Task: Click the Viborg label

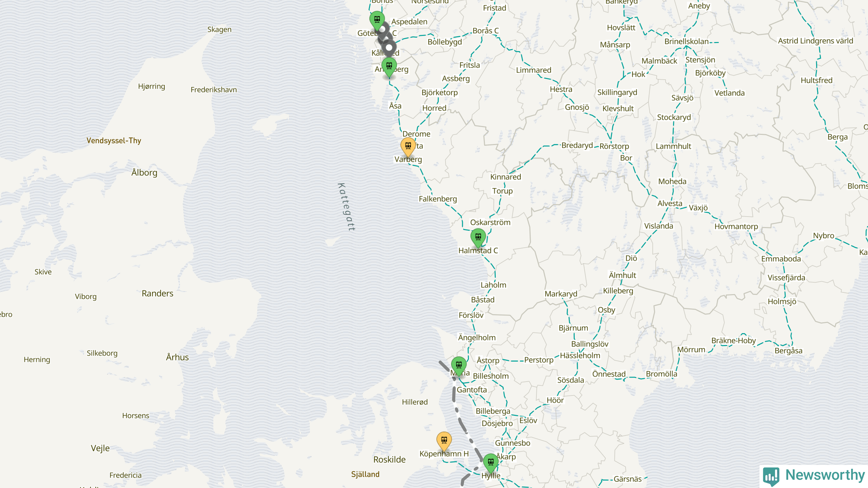Action: click(x=85, y=297)
